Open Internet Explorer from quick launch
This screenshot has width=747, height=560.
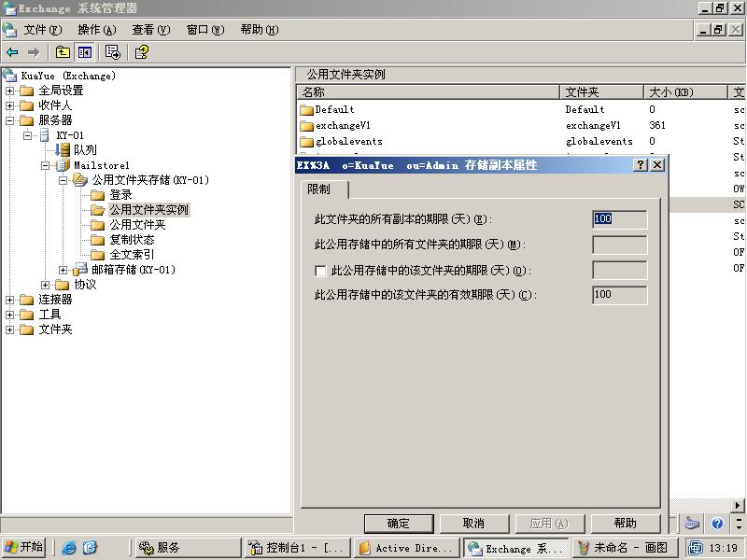coord(68,548)
